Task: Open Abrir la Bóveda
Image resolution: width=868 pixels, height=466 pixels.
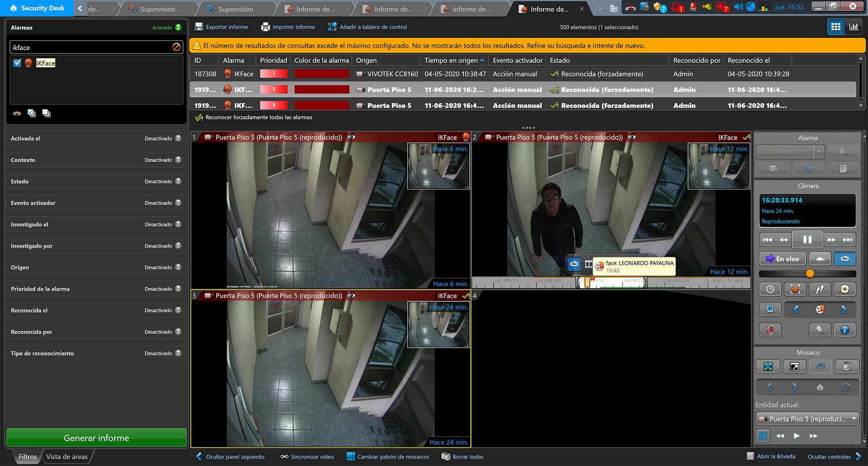Action: [771, 456]
